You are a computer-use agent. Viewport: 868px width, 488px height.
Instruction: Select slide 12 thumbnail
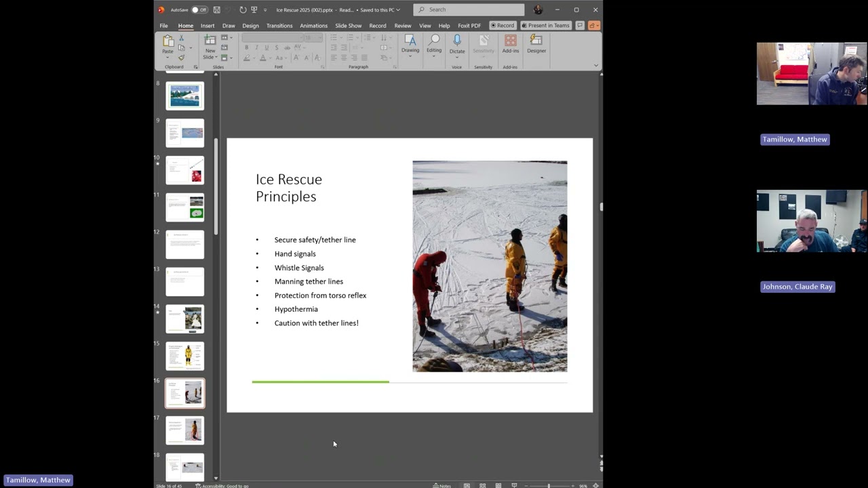point(184,245)
